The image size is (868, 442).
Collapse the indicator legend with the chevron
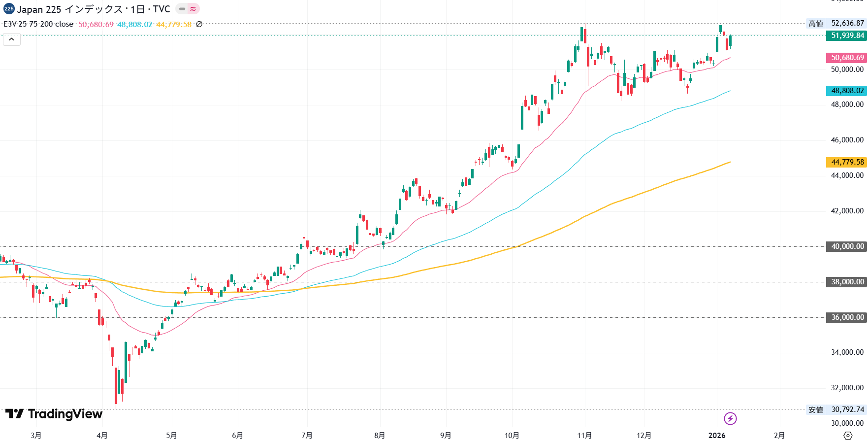pos(12,39)
